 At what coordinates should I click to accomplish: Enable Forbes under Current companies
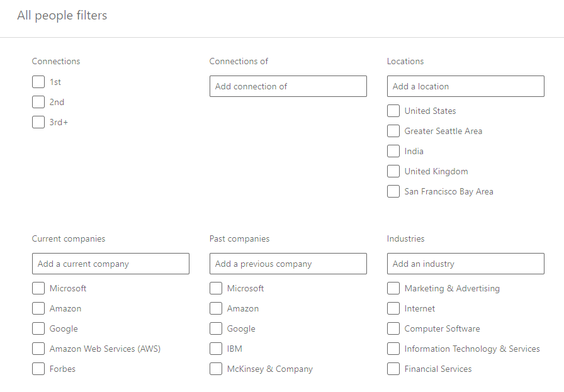38,369
